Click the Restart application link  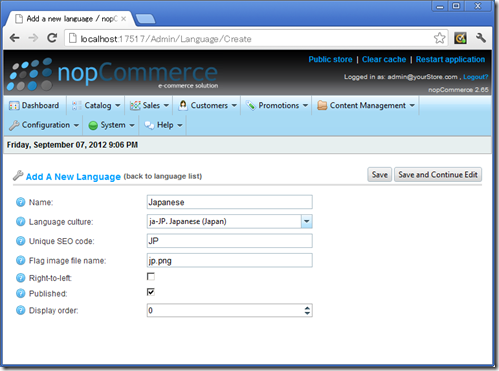(x=450, y=60)
